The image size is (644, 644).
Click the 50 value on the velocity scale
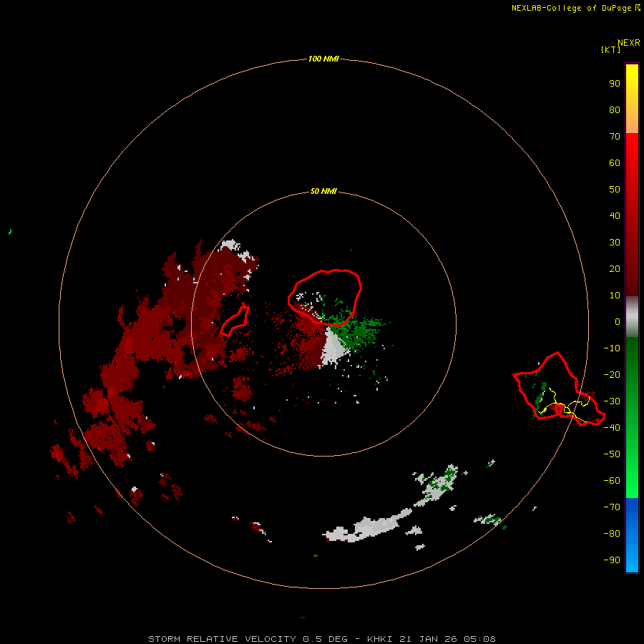point(615,190)
